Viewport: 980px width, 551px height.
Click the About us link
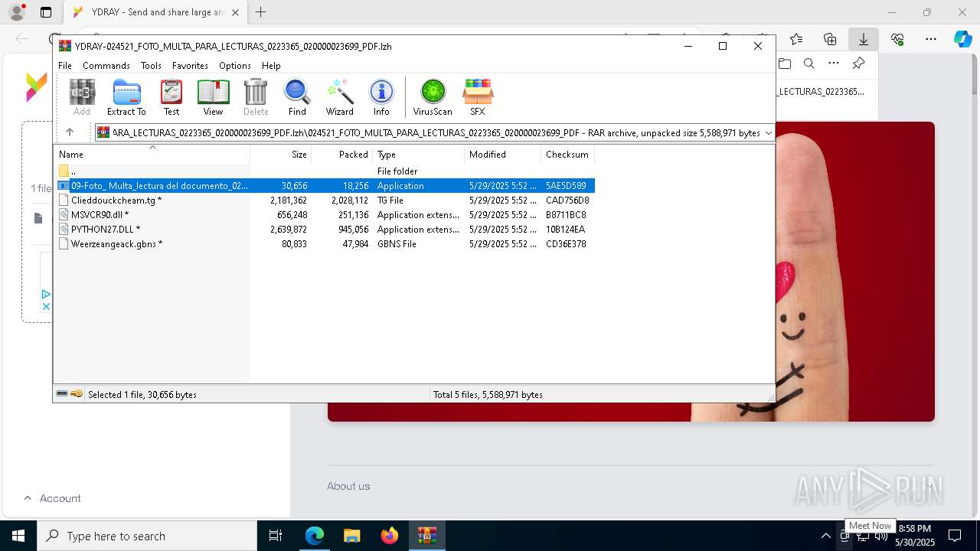tap(348, 486)
